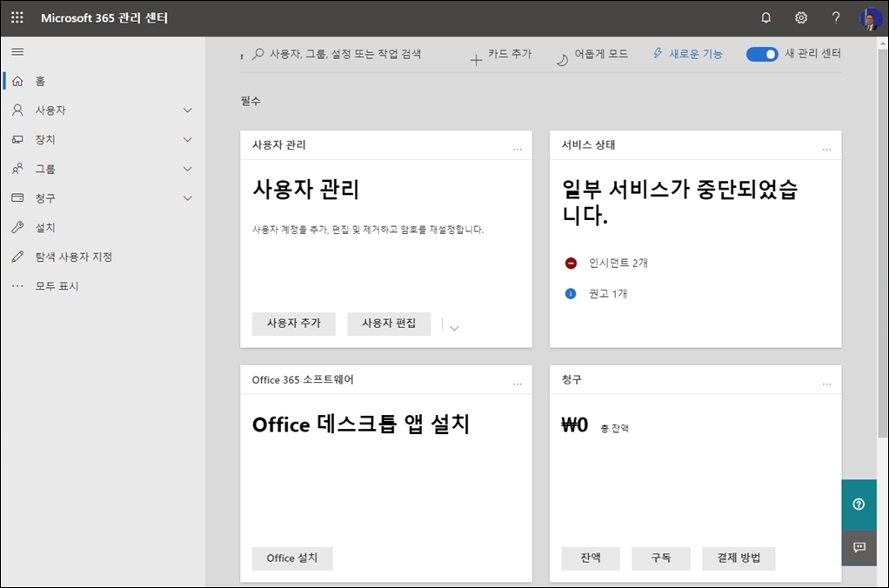Expand the 사용자 menu chevron
This screenshot has height=588, width=889.
188,110
